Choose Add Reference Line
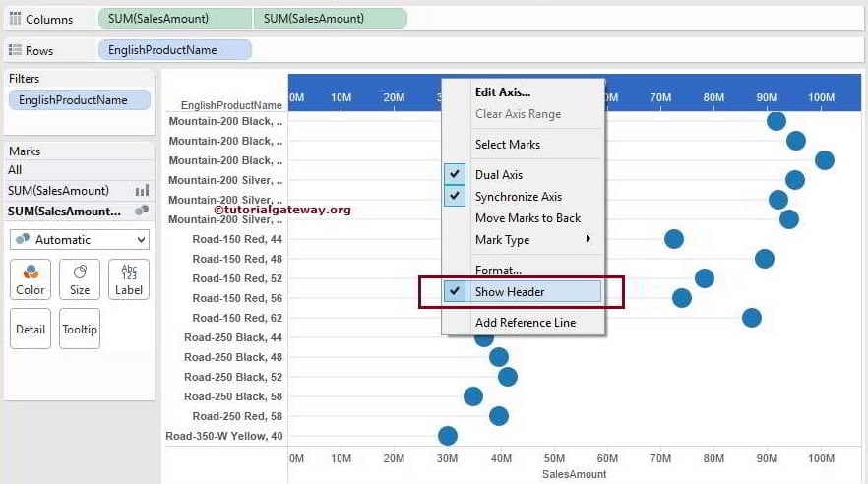The height and width of the screenshot is (484, 868). [x=526, y=323]
